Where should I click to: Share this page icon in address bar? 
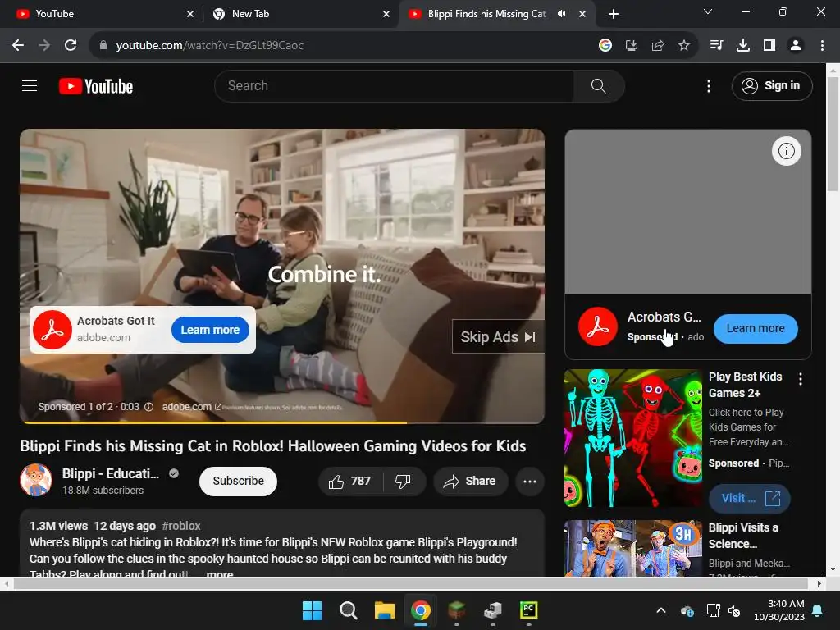pos(658,46)
